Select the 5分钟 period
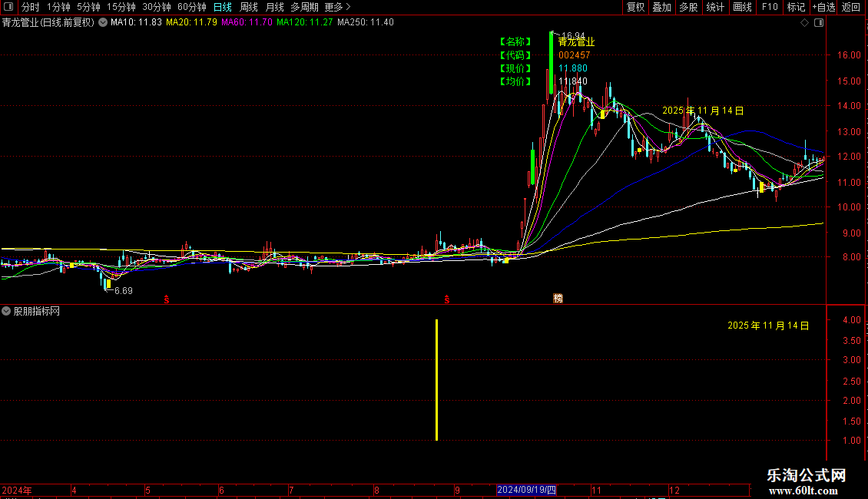Screen dimensions: 868x499 pos(88,7)
